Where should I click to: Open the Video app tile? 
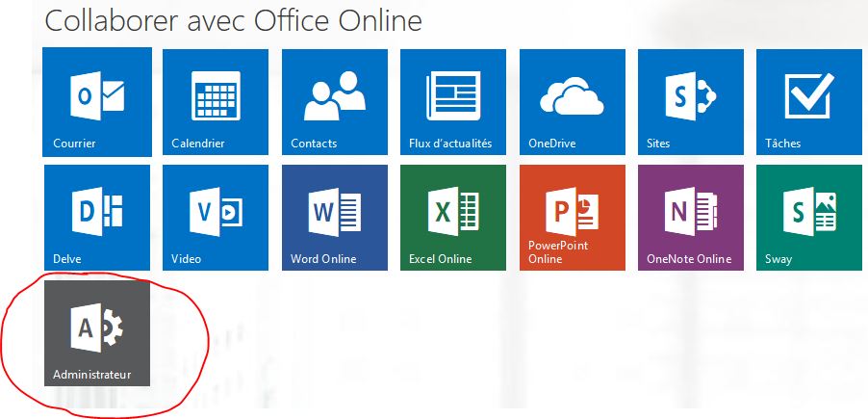[x=217, y=217]
